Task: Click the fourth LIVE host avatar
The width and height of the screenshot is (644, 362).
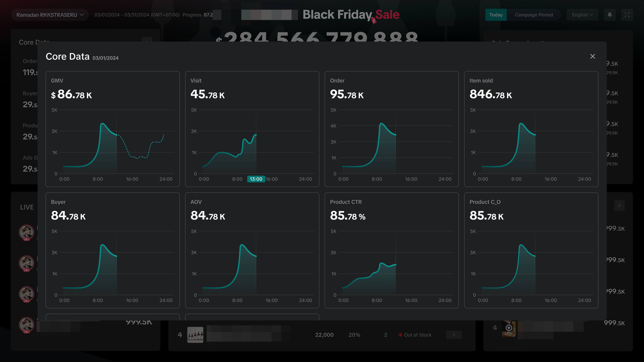Action: click(26, 324)
